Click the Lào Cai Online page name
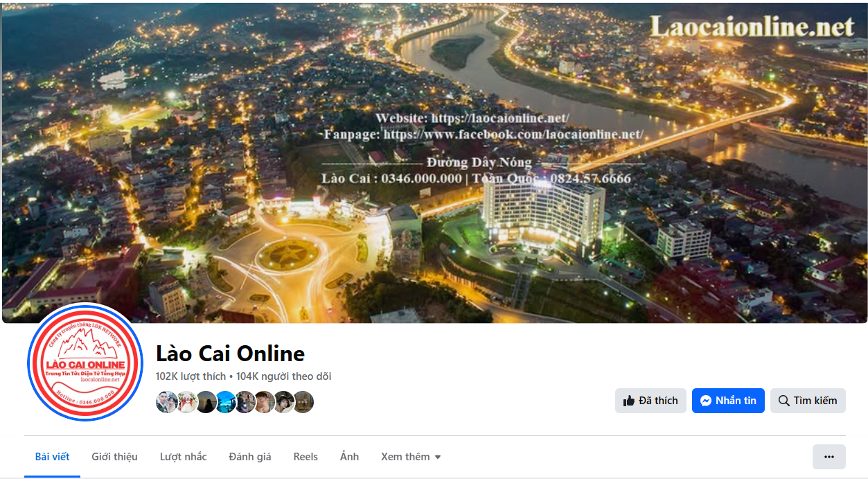 [231, 354]
